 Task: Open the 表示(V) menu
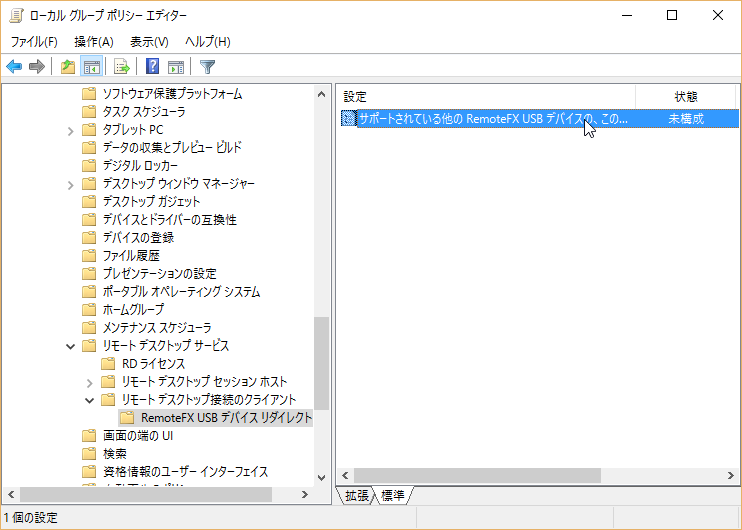click(x=149, y=42)
